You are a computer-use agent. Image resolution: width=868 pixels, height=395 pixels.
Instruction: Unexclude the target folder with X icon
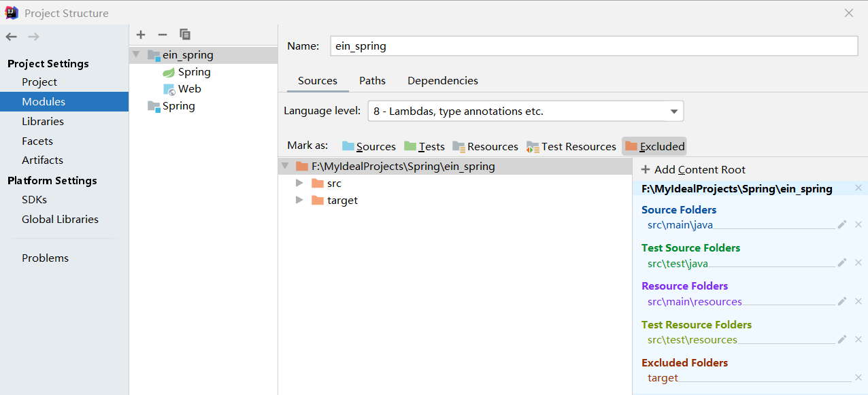coord(858,378)
